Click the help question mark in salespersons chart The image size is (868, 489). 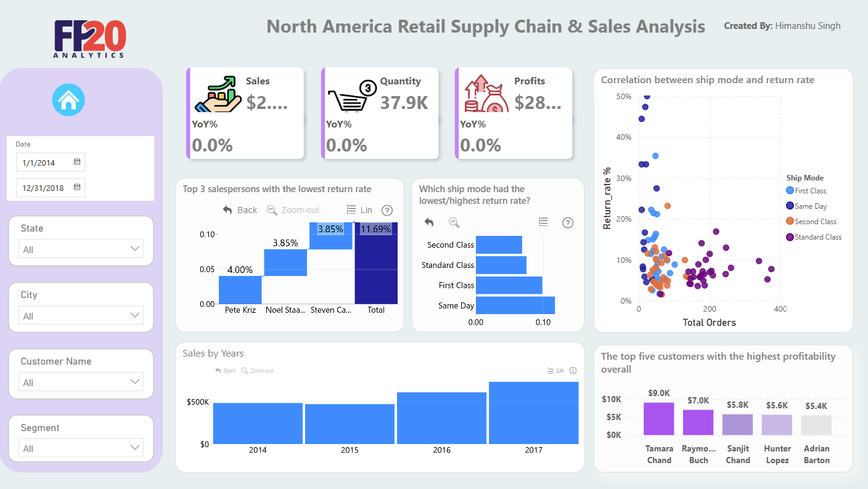pos(387,210)
